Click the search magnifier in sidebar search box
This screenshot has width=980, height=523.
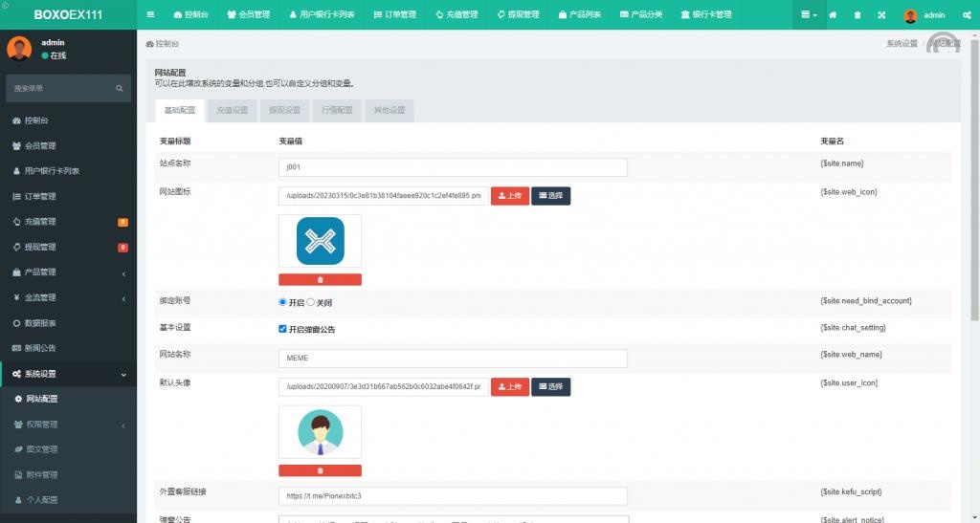120,89
